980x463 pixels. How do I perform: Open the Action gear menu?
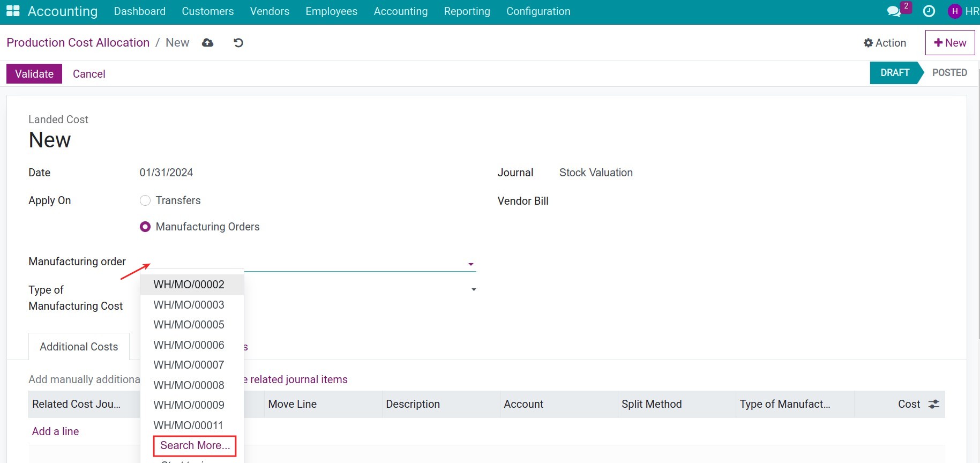pos(885,43)
